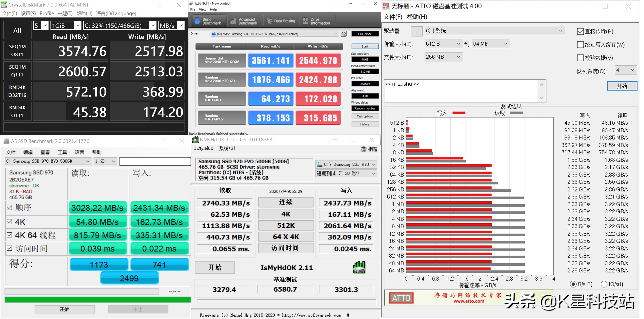Open the Profile menu in CrystalDiskMark
The image size is (644, 319).
point(47,13)
